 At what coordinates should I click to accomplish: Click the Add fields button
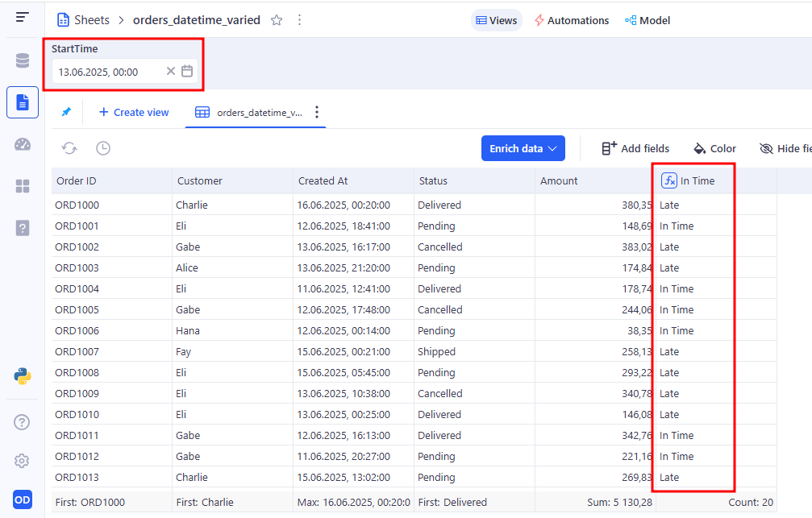coord(635,148)
